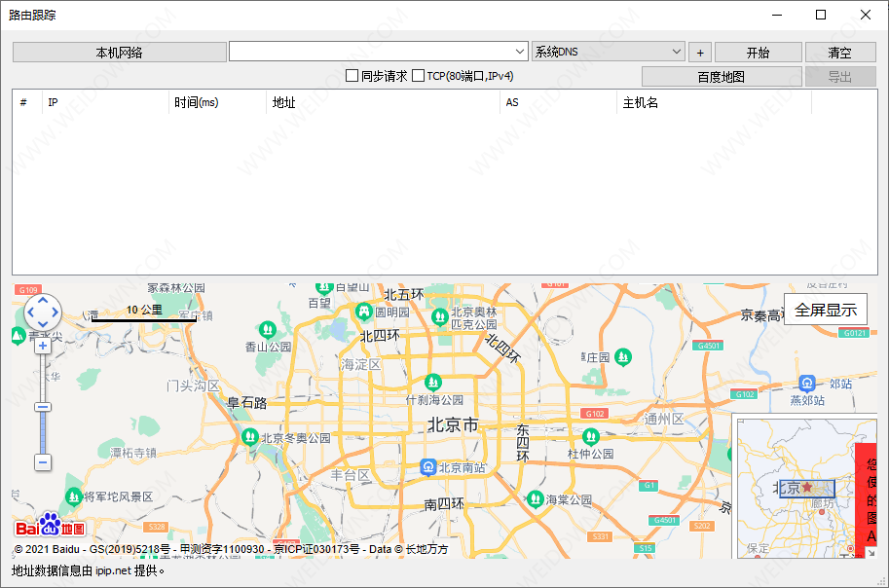Click the 香山公园 marker icon

point(267,329)
